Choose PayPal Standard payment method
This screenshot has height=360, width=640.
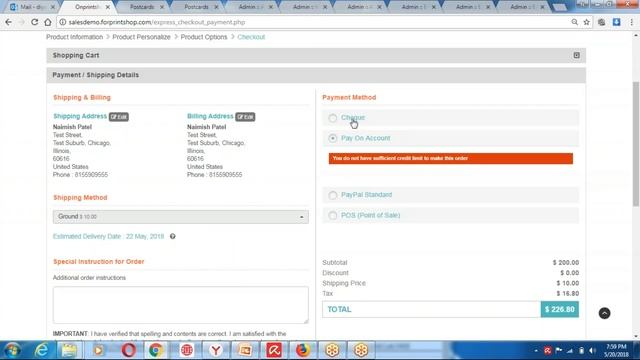pos(333,195)
